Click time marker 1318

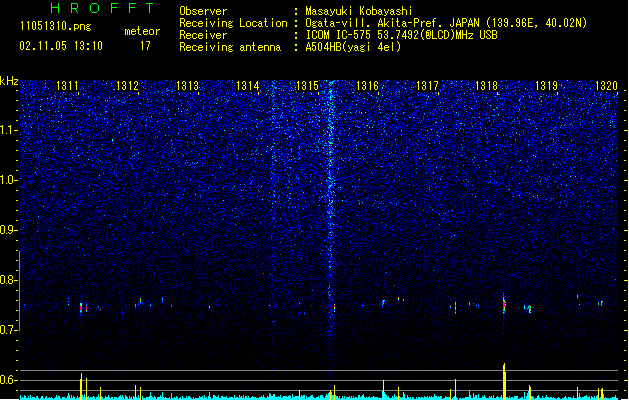[486, 86]
